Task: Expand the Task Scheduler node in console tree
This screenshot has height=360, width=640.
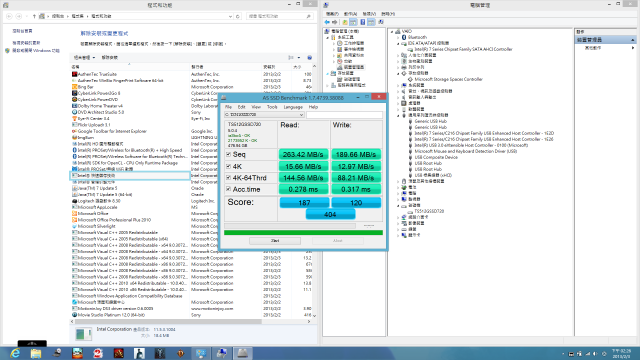Action: click(334, 43)
